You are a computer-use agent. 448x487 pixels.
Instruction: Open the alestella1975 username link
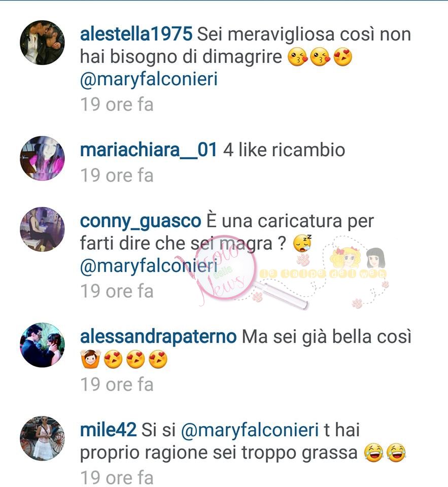click(x=136, y=34)
